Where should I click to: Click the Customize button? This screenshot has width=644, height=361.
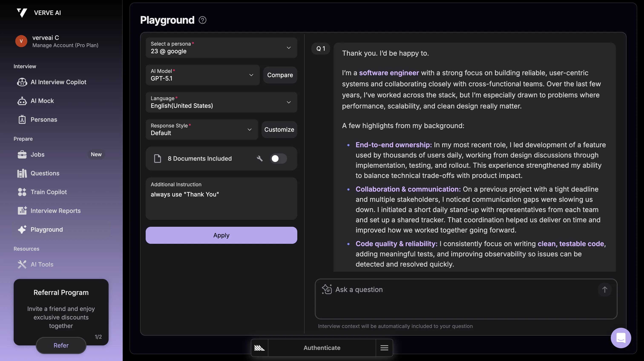point(279,130)
